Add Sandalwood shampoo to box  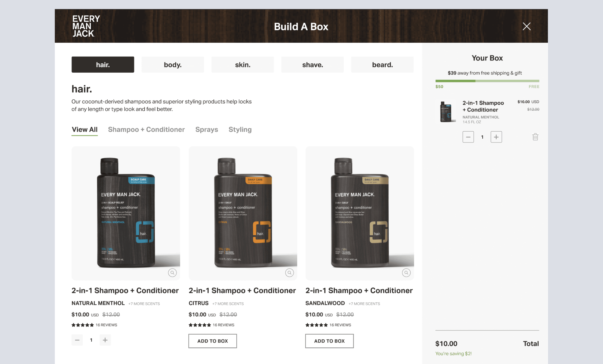329,341
